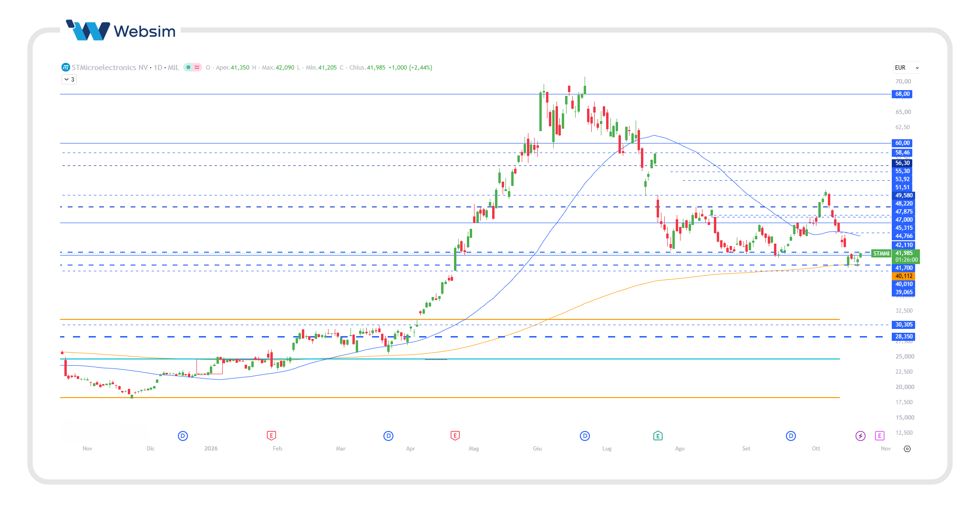Click the green STMMI price line label

coord(881,254)
